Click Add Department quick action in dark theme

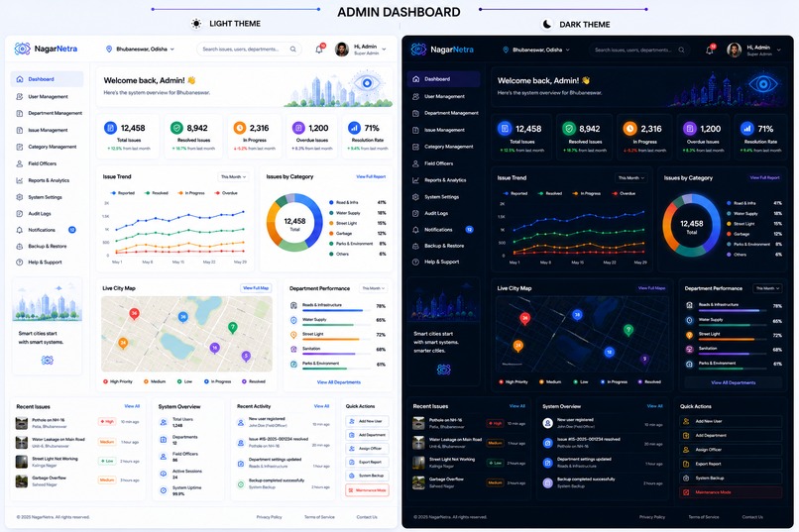pyautogui.click(x=731, y=435)
